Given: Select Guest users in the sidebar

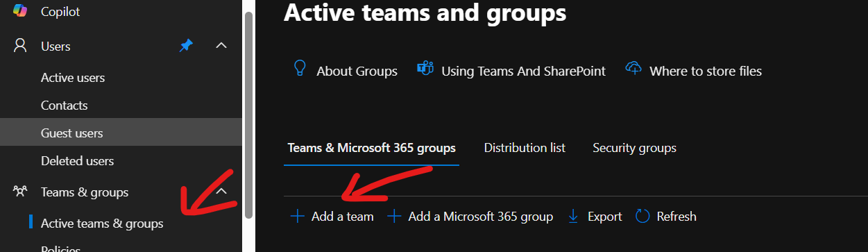Looking at the screenshot, I should pos(121,133).
